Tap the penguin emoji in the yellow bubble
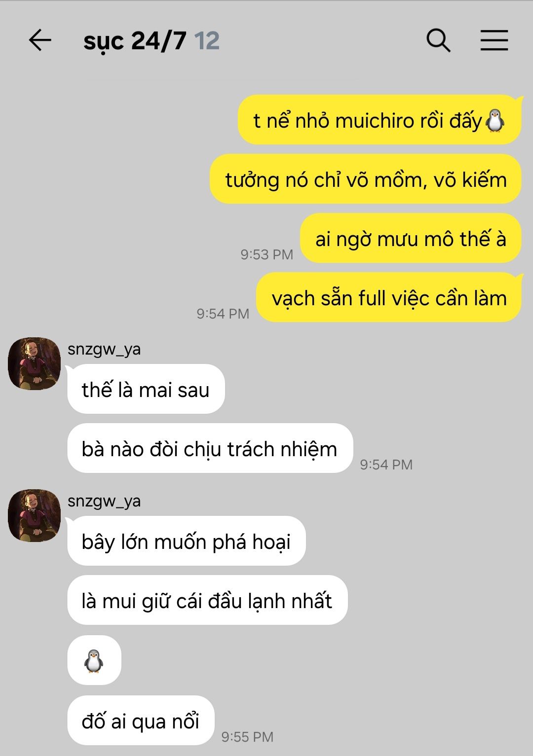Screen dimensions: 533x756 pyautogui.click(x=495, y=121)
